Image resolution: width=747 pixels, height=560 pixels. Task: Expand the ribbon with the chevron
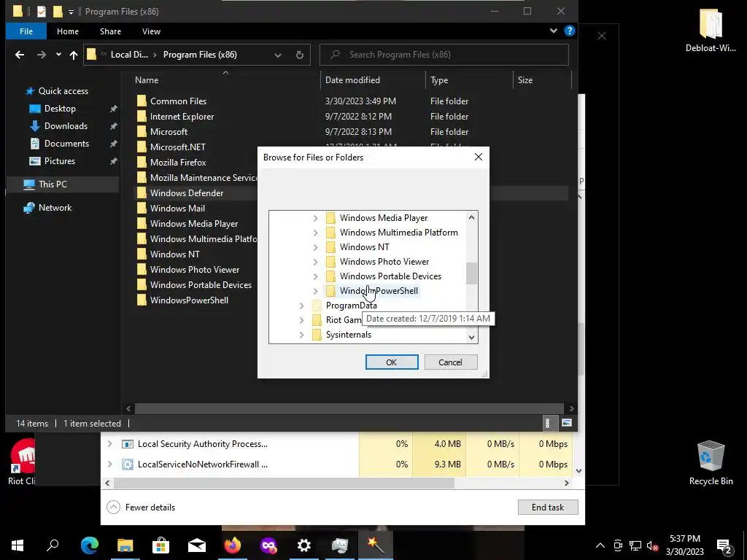coord(554,31)
